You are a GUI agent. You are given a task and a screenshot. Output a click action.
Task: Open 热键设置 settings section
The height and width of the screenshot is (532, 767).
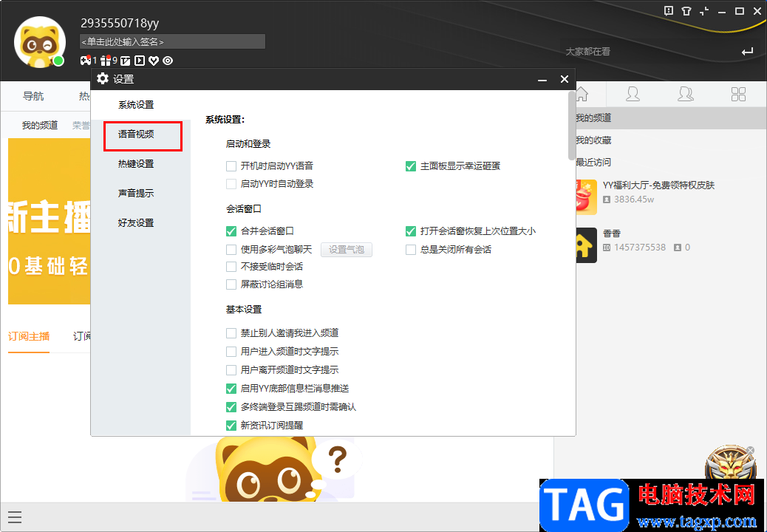136,164
